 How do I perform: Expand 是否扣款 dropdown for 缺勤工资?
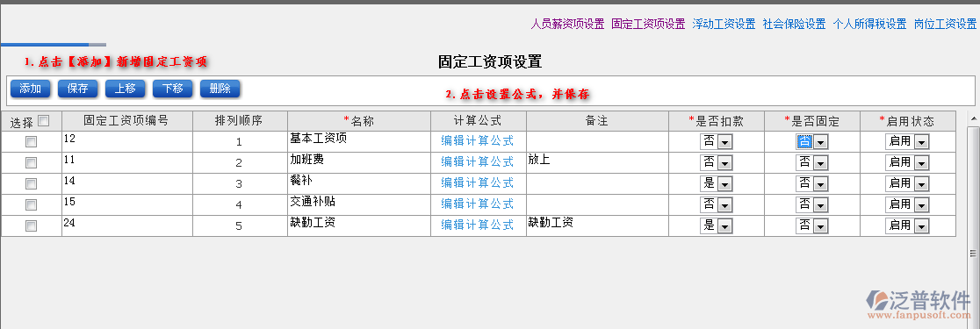tap(716, 225)
